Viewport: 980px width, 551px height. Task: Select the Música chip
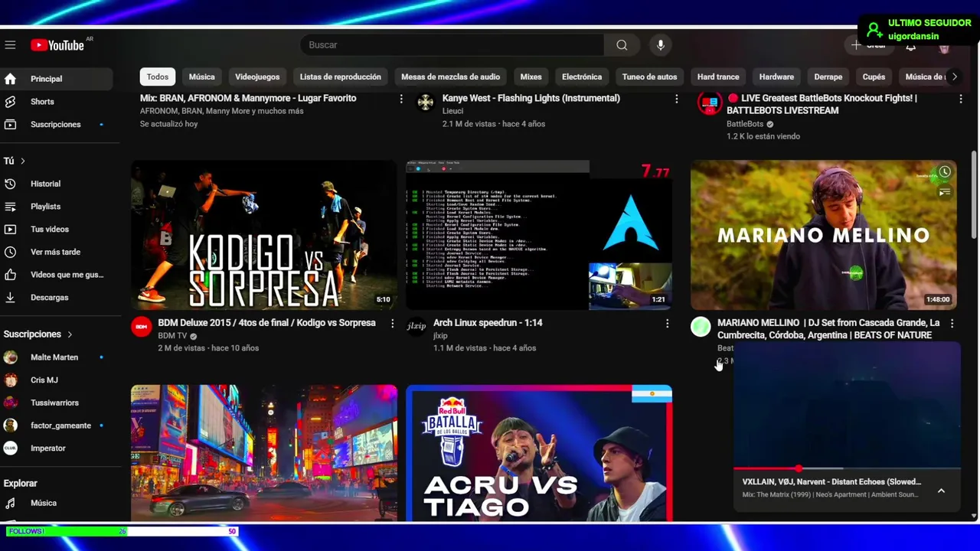tap(202, 77)
